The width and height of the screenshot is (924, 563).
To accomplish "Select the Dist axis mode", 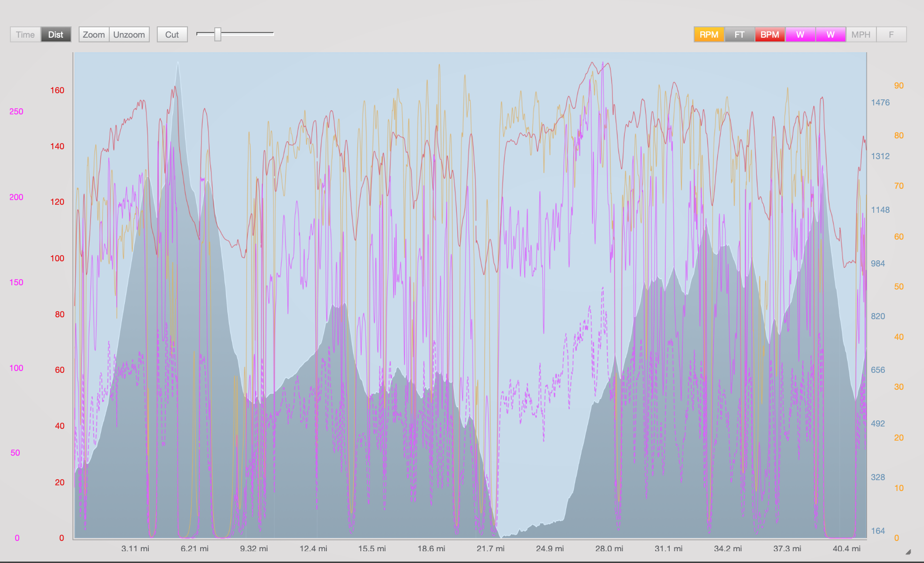I will 56,34.
